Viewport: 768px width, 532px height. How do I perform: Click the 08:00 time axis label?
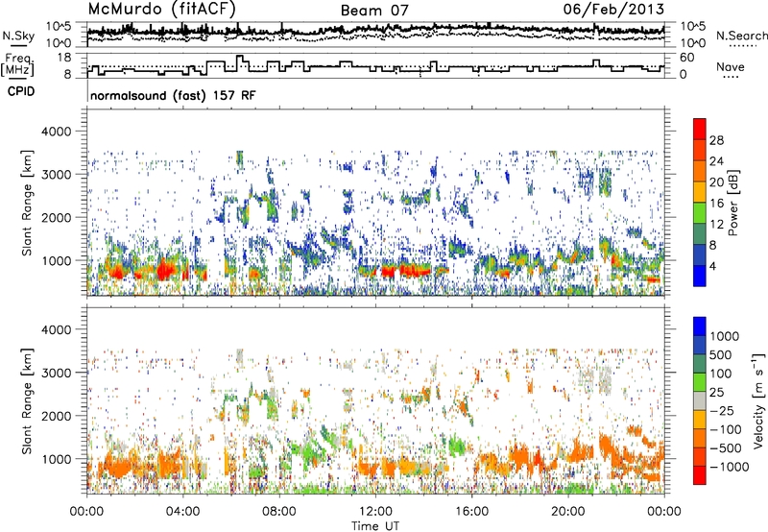click(x=279, y=512)
